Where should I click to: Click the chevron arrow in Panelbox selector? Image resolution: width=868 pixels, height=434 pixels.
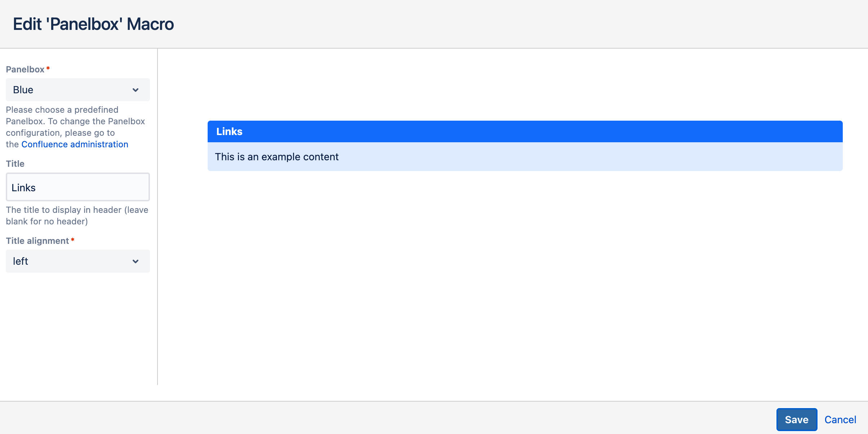pyautogui.click(x=136, y=90)
